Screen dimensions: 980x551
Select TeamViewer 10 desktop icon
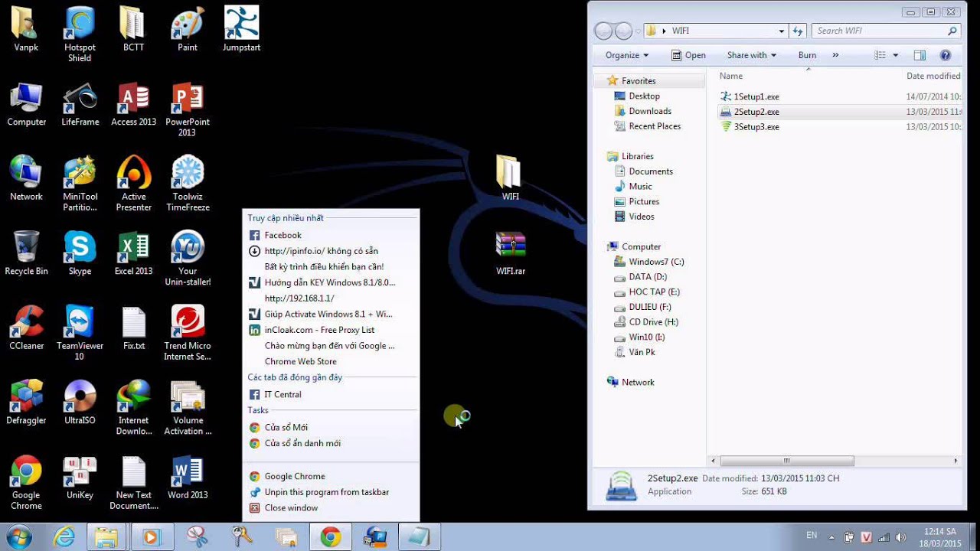(80, 333)
